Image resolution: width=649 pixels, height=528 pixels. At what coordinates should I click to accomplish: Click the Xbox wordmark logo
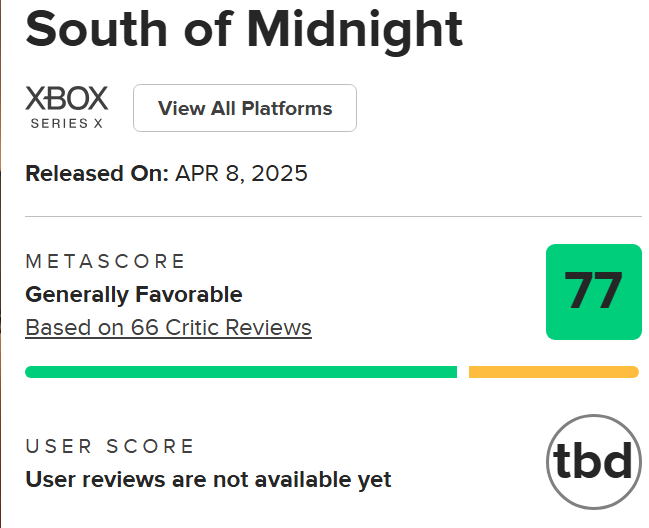pos(66,99)
